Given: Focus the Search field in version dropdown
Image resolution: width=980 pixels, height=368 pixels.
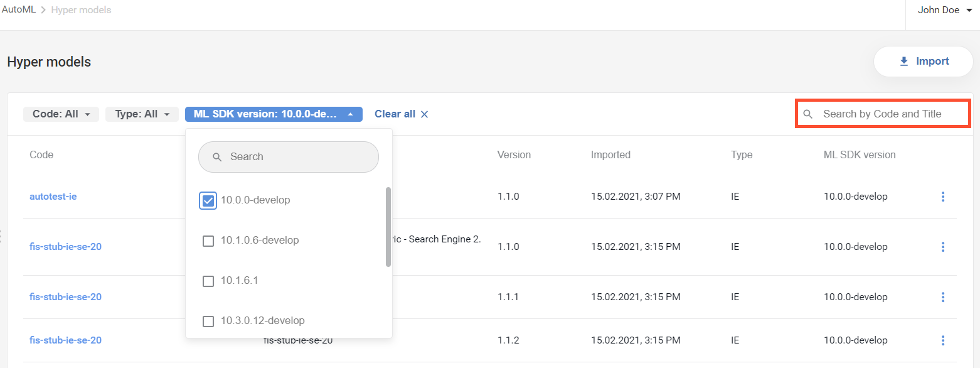Looking at the screenshot, I should [289, 157].
